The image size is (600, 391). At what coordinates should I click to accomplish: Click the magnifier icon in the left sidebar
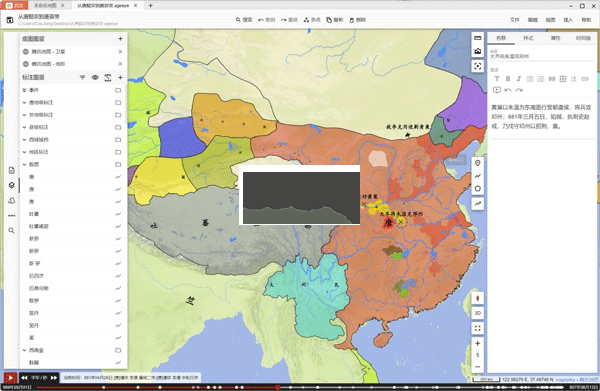pyautogui.click(x=11, y=230)
